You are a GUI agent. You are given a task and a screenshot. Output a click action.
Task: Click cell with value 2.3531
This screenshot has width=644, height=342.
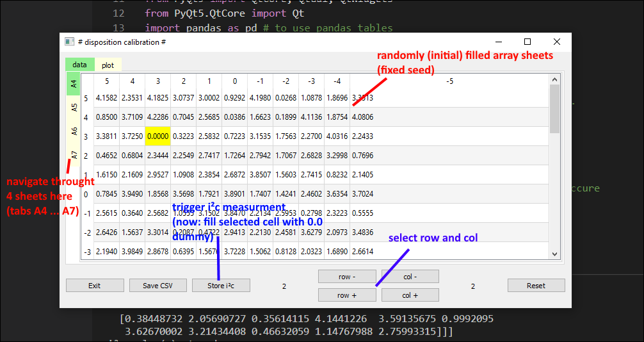[133, 98]
